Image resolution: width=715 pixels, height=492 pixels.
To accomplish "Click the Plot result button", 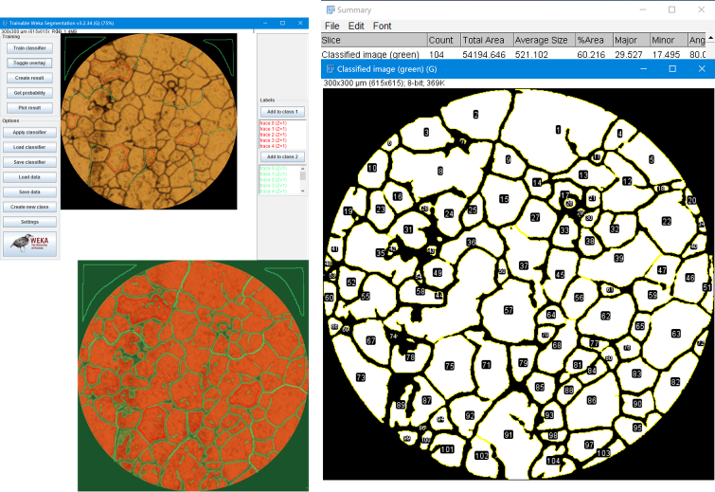I will [x=30, y=108].
